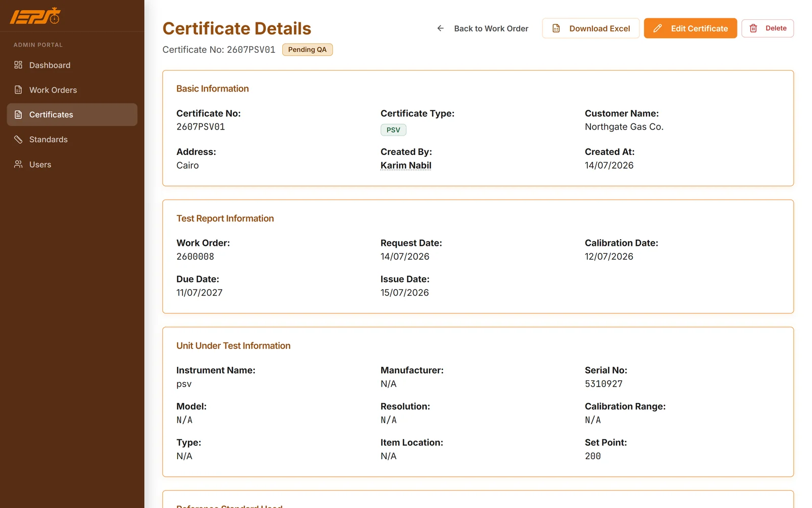Click the pencil edit icon

[x=657, y=28]
